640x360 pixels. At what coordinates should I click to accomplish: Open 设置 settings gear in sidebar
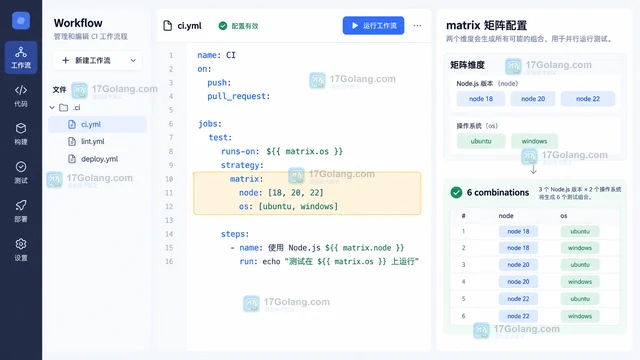tap(21, 249)
